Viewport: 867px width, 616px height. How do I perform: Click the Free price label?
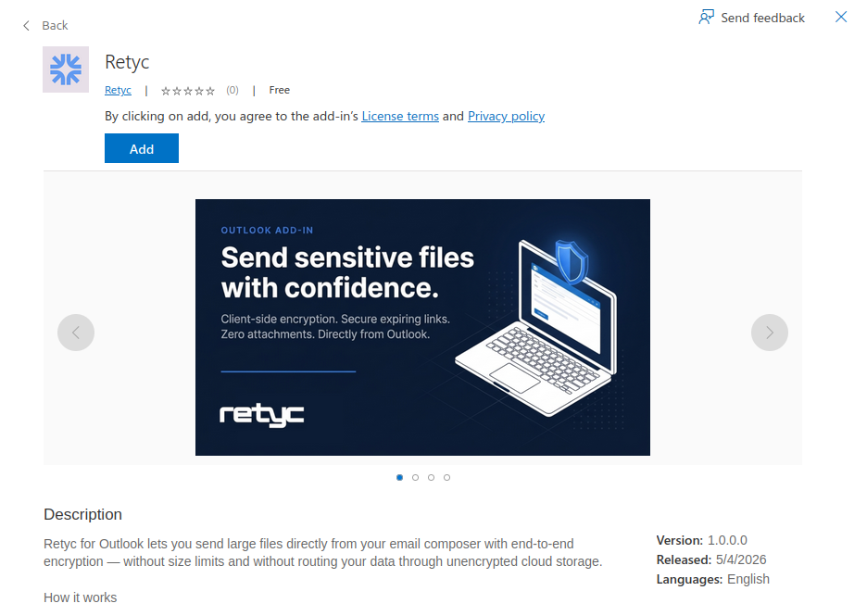coord(279,90)
